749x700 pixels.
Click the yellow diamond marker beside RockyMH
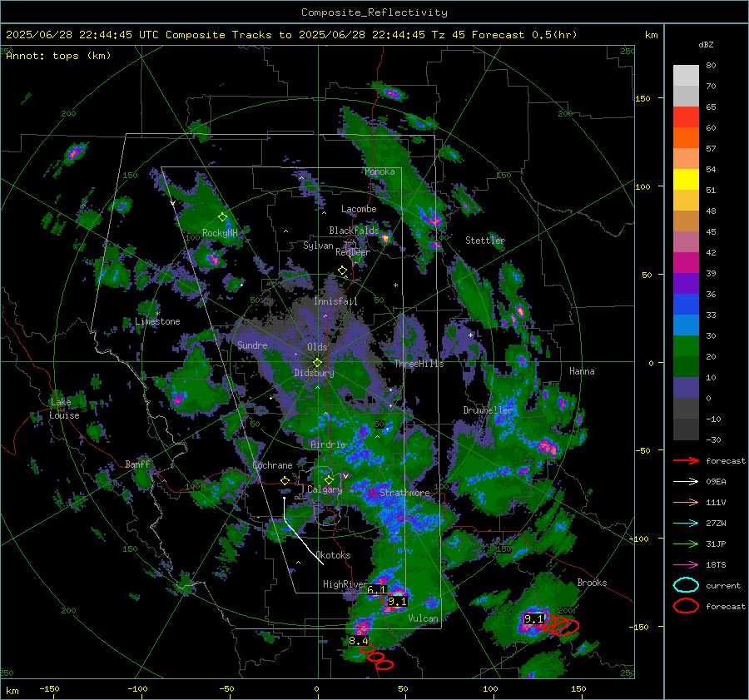[222, 217]
